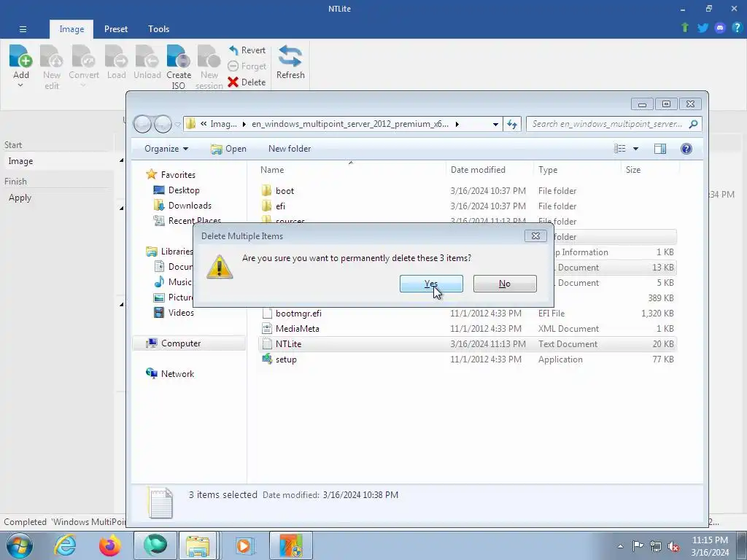This screenshot has width=747, height=560.
Task: Launch Firefox from taskbar
Action: 110,545
